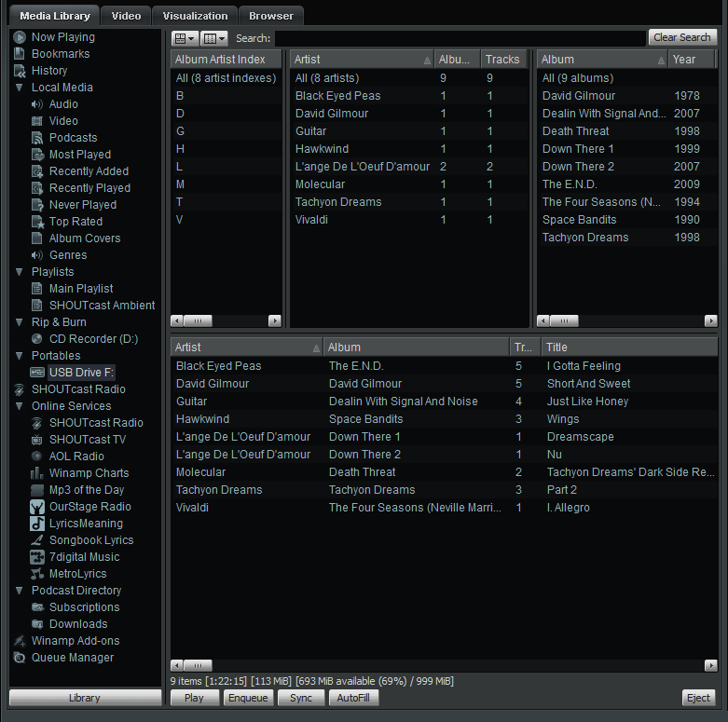Click the 7digital Music icon
The width and height of the screenshot is (728, 722).
36,557
